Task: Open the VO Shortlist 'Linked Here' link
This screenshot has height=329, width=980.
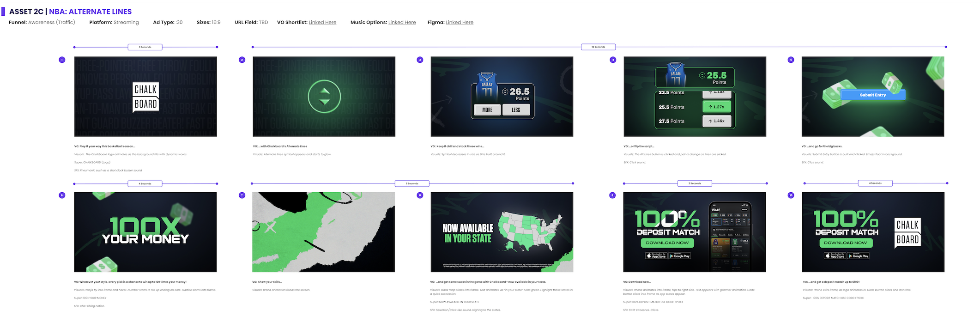Action: point(322,22)
